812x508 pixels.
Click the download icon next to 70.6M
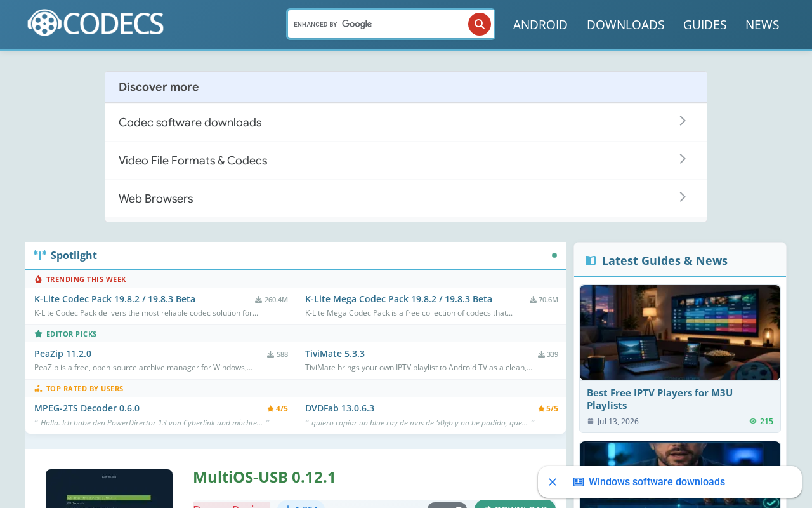(534, 300)
